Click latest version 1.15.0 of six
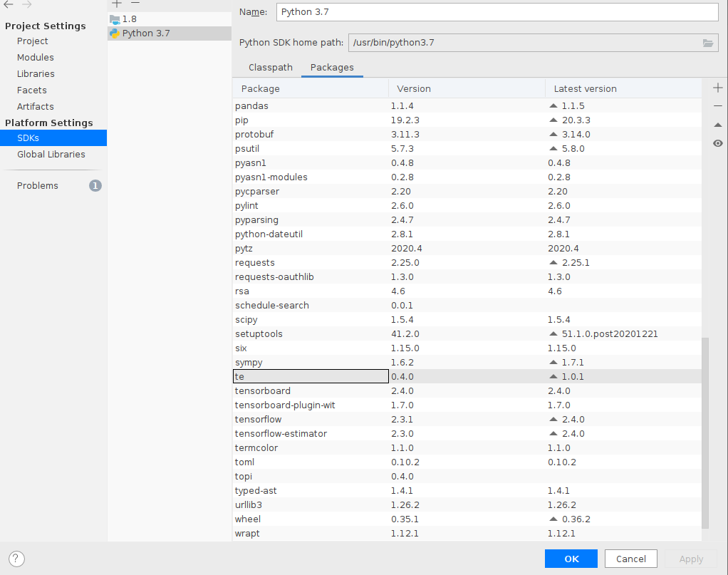The width and height of the screenshot is (728, 575). click(x=562, y=348)
